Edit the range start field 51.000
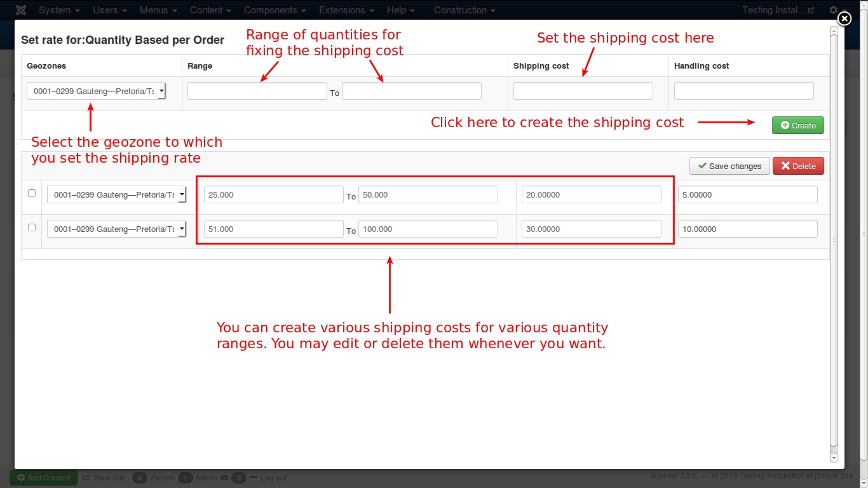Viewport: 868px width, 488px height. pos(274,229)
